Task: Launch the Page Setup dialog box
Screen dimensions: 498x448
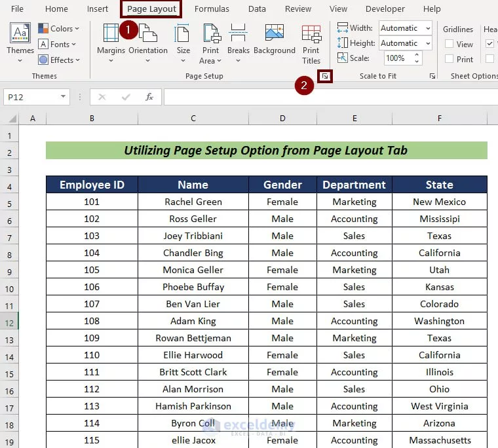Action: pyautogui.click(x=324, y=77)
